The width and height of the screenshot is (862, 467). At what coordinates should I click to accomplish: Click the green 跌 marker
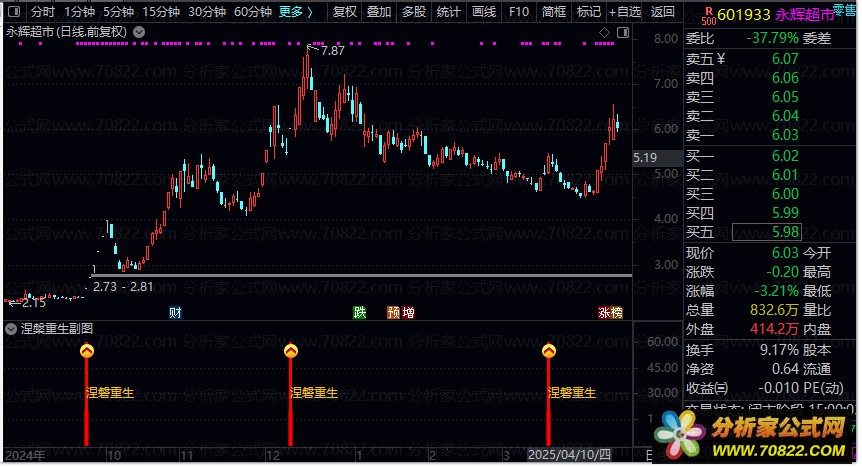click(x=360, y=312)
